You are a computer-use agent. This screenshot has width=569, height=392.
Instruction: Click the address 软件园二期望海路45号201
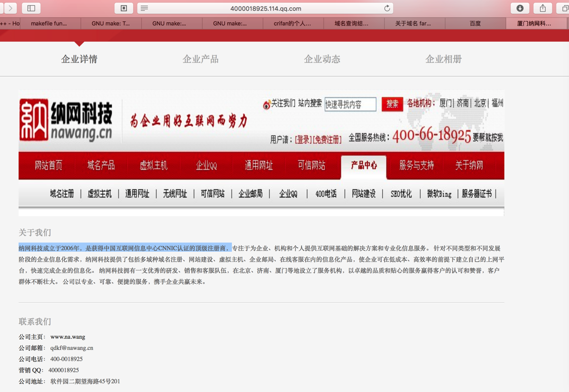(x=85, y=381)
